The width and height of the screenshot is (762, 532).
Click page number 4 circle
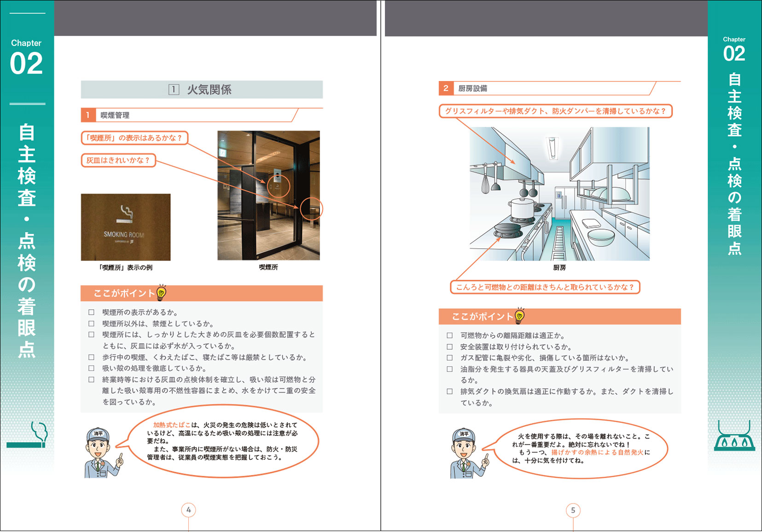188,510
